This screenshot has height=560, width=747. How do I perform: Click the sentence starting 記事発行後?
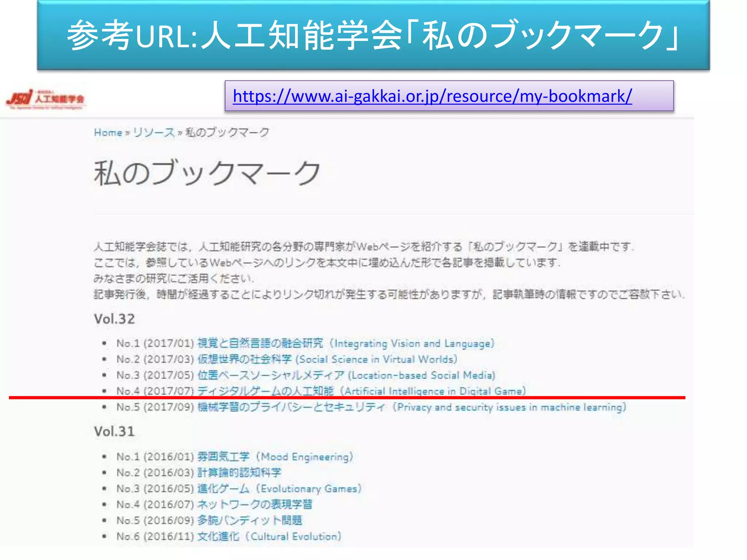point(389,294)
